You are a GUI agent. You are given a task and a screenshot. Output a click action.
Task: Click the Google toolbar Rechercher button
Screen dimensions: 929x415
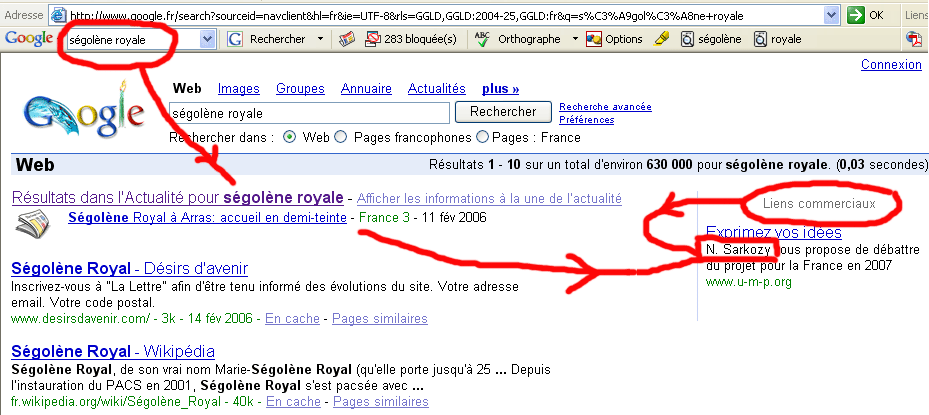click(x=270, y=39)
